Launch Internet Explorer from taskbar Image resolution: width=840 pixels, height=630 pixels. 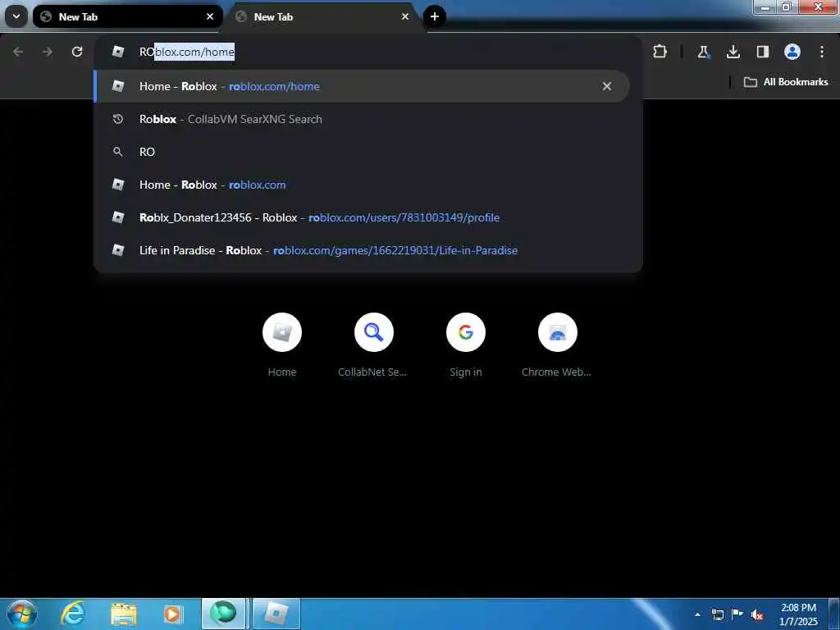pos(72,614)
